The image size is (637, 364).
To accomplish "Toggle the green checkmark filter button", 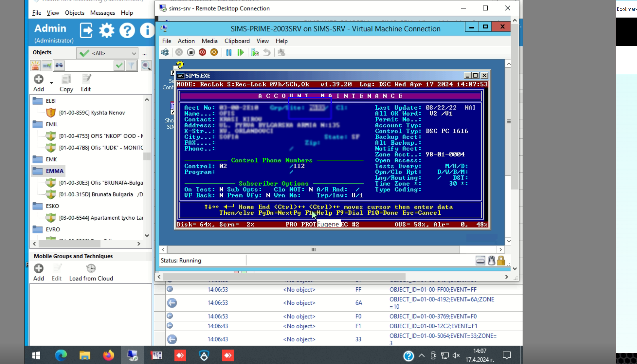I will 119,66.
